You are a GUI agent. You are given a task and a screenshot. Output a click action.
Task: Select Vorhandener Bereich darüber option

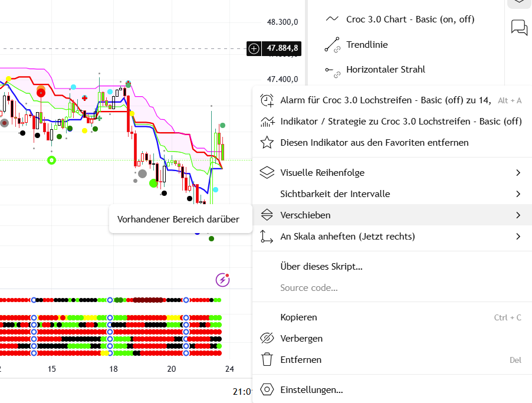click(x=178, y=219)
